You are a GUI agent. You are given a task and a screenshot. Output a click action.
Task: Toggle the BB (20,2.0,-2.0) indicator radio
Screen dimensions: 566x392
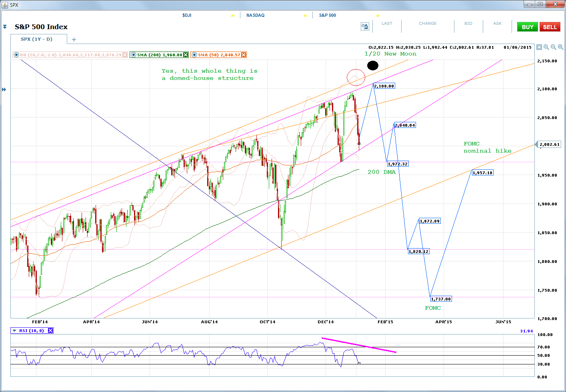16,55
